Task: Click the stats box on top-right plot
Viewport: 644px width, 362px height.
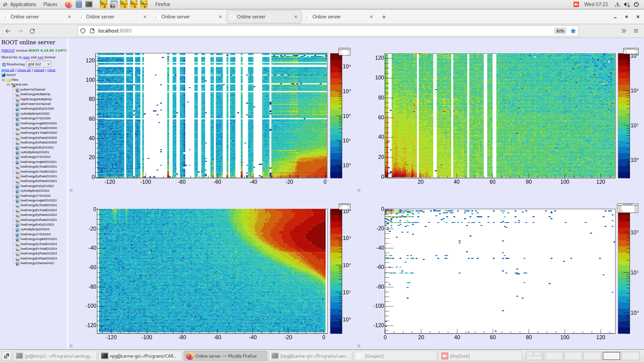Action: point(631,51)
